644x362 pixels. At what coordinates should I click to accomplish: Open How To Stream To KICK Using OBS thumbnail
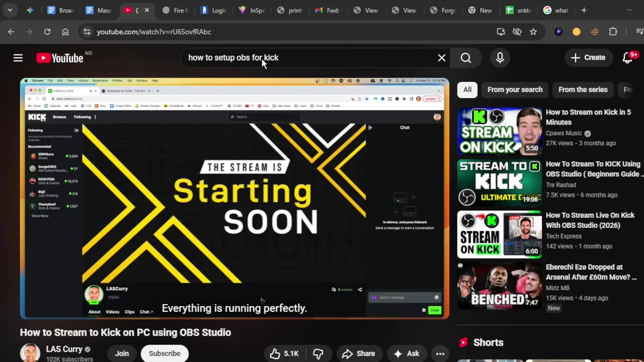pyautogui.click(x=500, y=182)
